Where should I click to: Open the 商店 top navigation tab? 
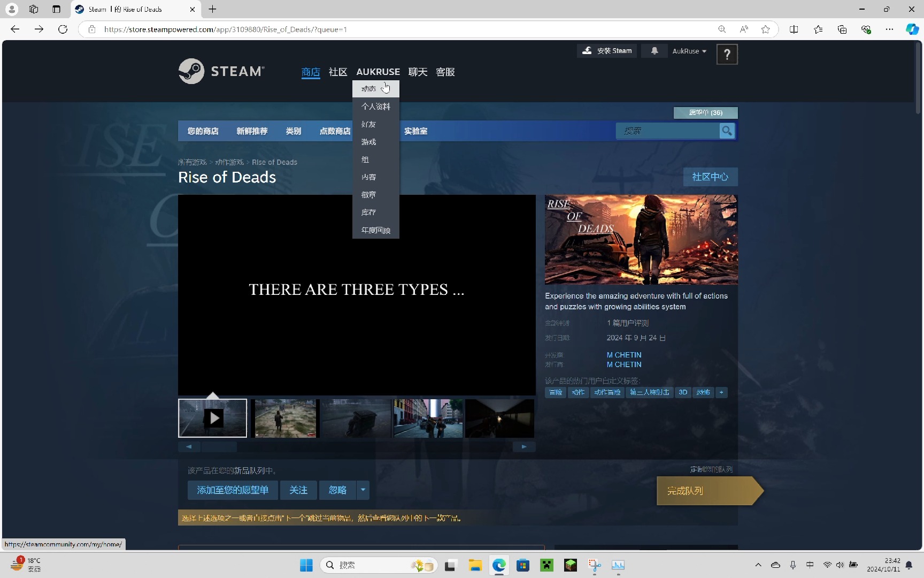[x=311, y=72]
